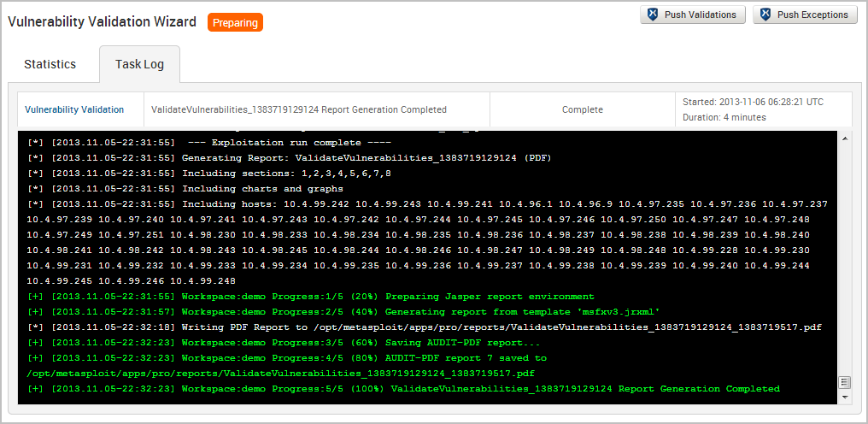Select the Task Log tab
The width and height of the screenshot is (868, 424).
click(x=139, y=64)
